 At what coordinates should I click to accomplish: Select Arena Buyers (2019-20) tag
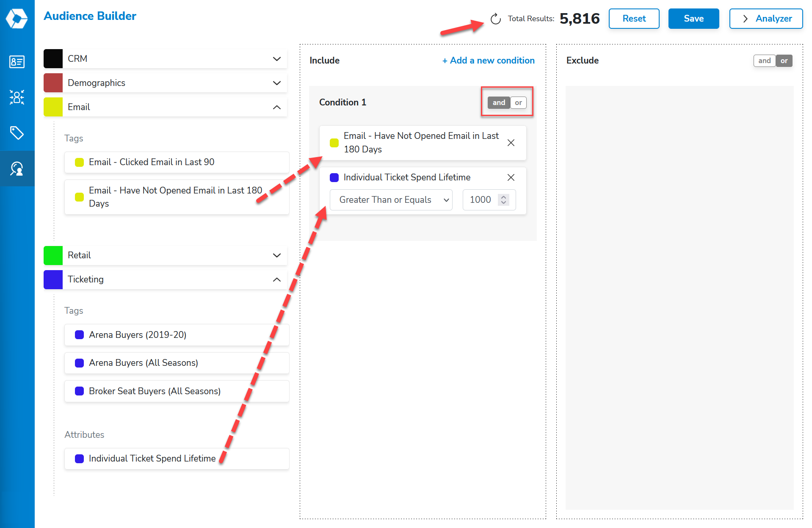point(177,335)
